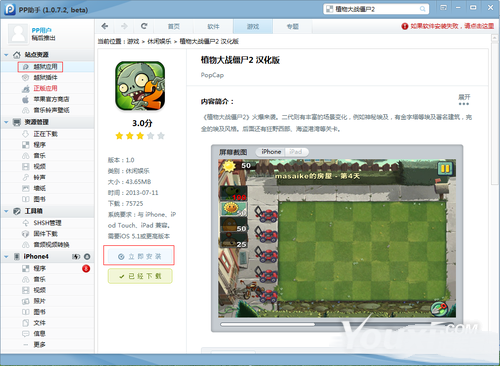Screen dimensions: 500x366
Task: Click the red badge next to iPhone4 程序
Action: 86,268
